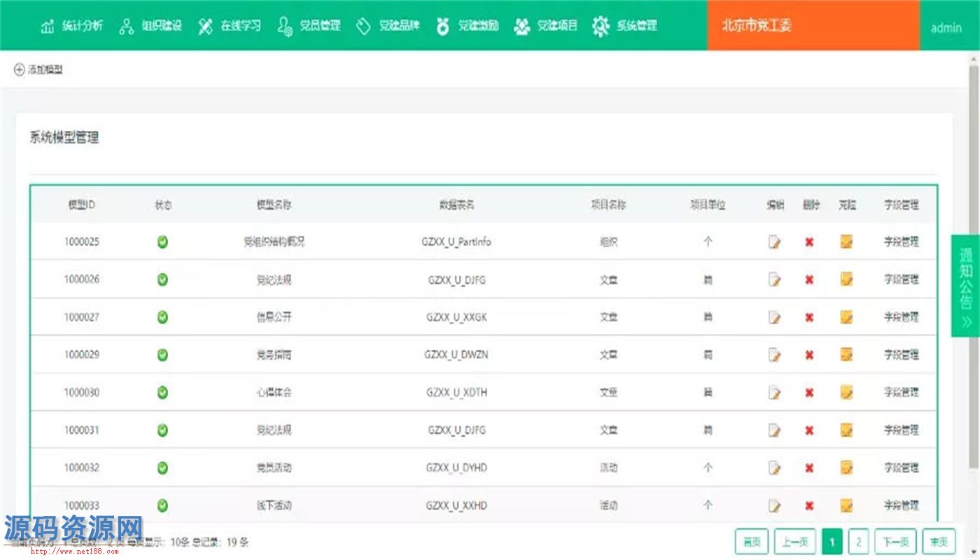Edit model 1000025 with the pencil icon

(x=774, y=242)
